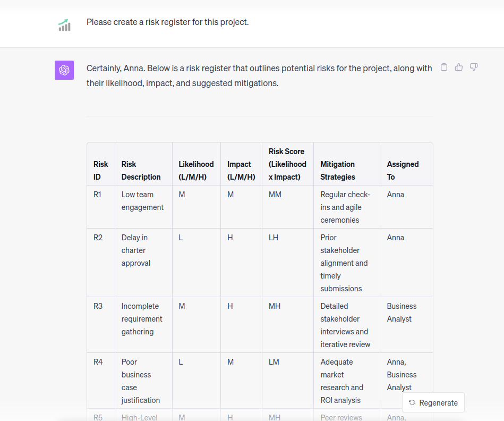Select Anna in the R2 Assigned To cell
This screenshot has width=504, height=421.
[x=395, y=238]
